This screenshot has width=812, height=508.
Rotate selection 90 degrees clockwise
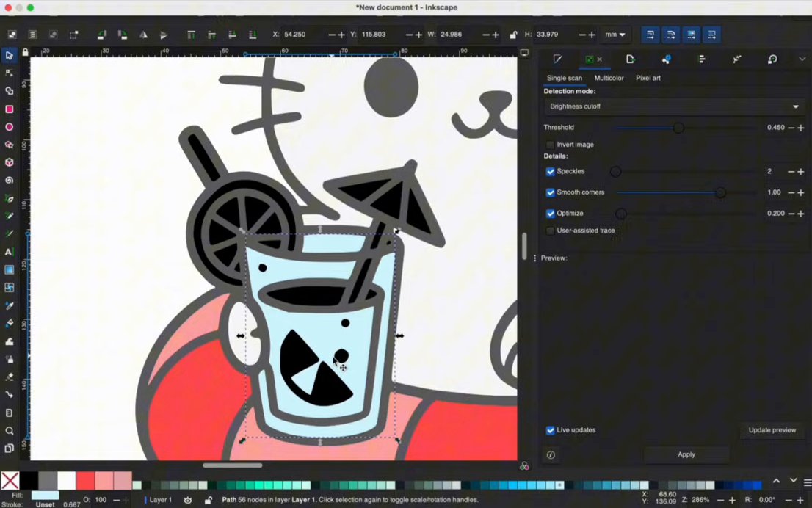(122, 35)
